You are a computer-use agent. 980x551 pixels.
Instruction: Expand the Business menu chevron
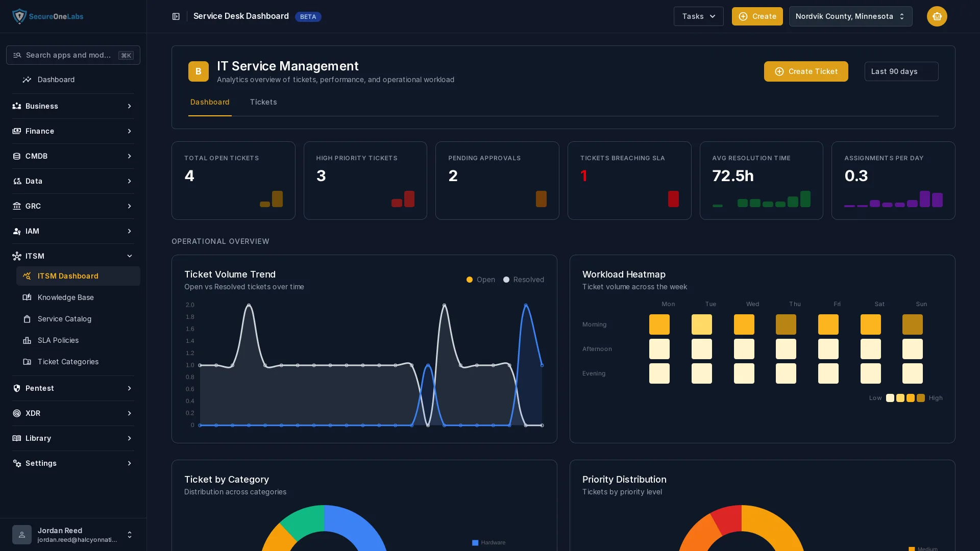point(130,106)
